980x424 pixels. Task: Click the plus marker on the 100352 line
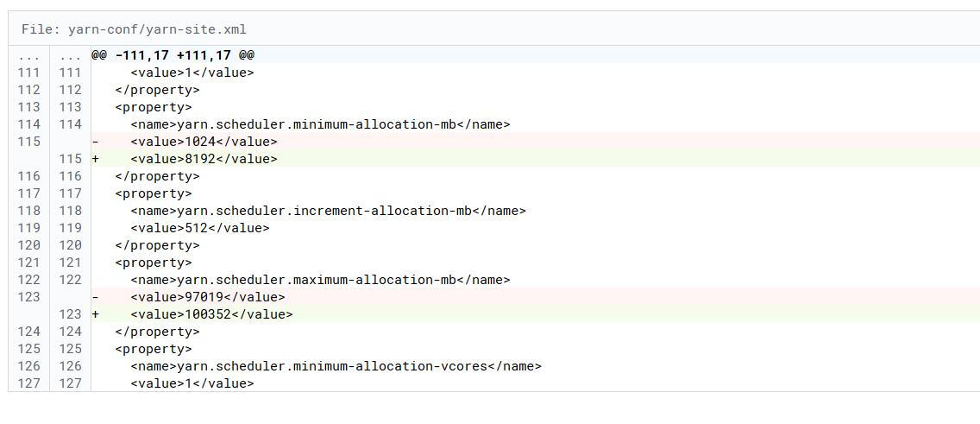(96, 314)
